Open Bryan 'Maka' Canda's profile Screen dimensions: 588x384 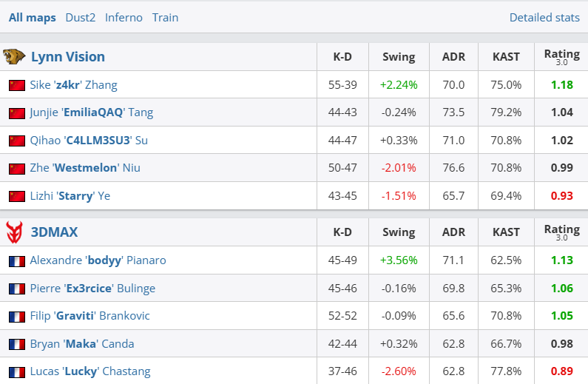point(82,343)
